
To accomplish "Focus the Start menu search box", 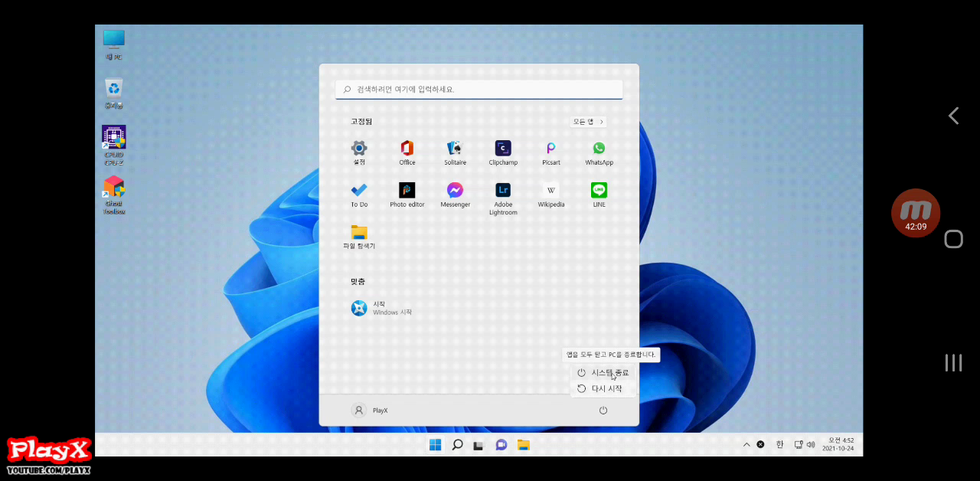I will (x=479, y=89).
